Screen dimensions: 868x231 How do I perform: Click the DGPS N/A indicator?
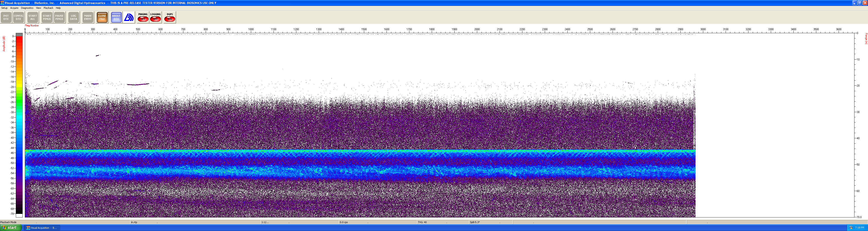point(170,18)
